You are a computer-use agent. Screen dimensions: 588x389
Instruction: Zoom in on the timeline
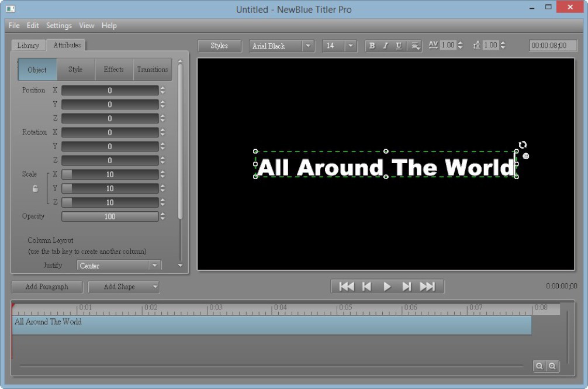point(552,366)
